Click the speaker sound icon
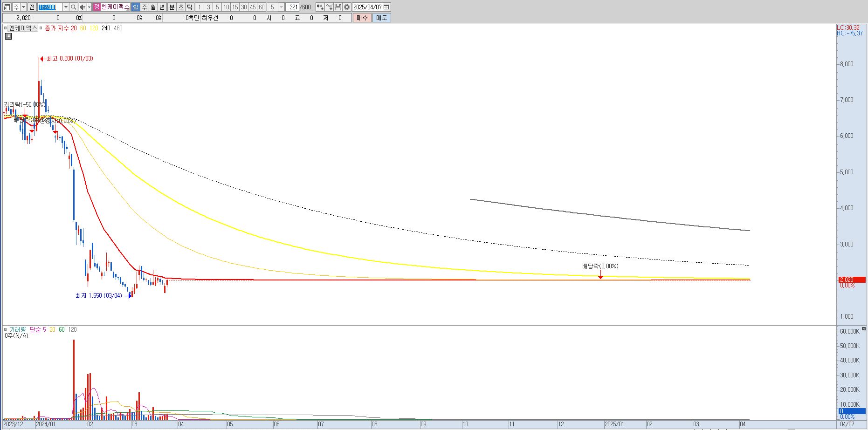Screen dimensions: 868x430 pyautogui.click(x=83, y=7)
